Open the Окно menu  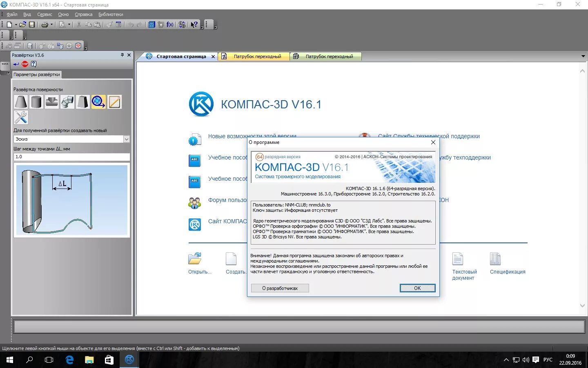click(63, 14)
